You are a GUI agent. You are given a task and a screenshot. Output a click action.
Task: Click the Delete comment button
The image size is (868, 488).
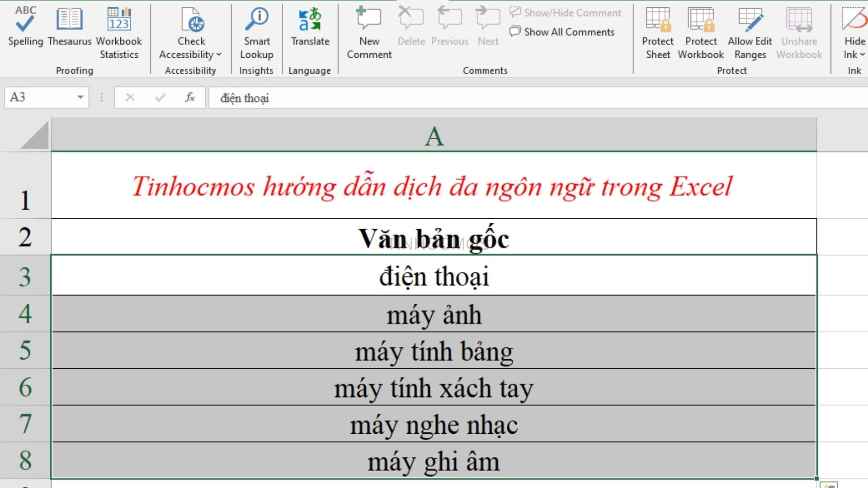tap(411, 27)
